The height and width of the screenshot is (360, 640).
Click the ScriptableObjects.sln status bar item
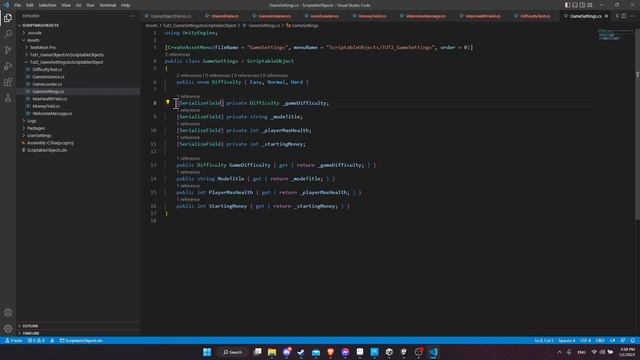(x=81, y=340)
